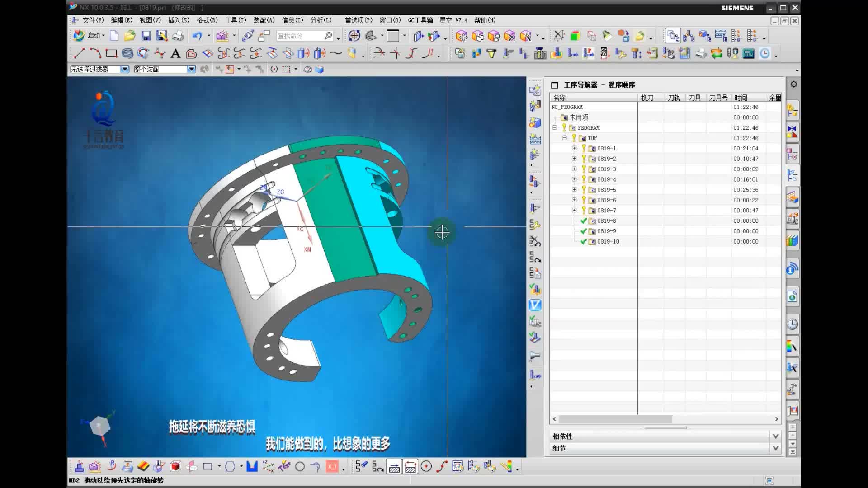Select the 0819-10 operation row

[665, 242]
